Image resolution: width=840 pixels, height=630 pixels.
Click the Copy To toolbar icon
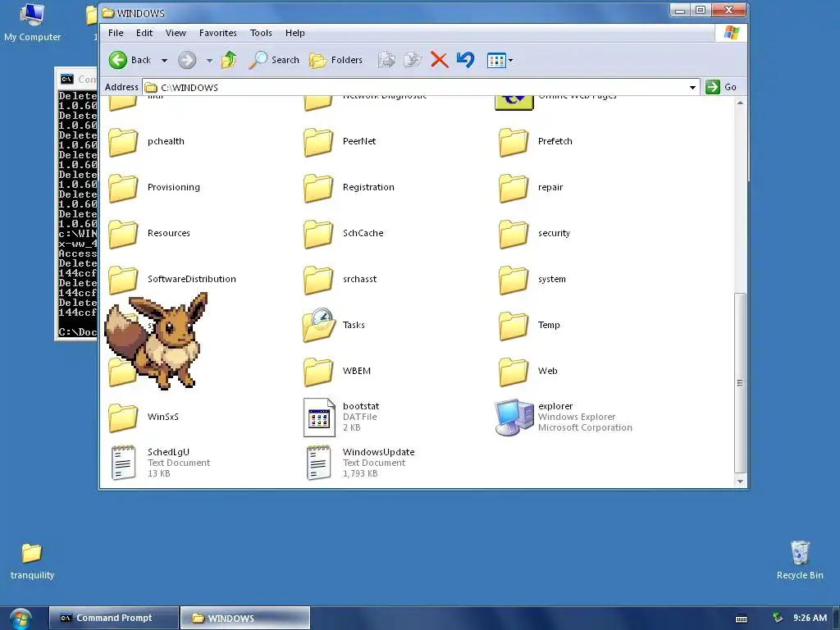point(413,60)
